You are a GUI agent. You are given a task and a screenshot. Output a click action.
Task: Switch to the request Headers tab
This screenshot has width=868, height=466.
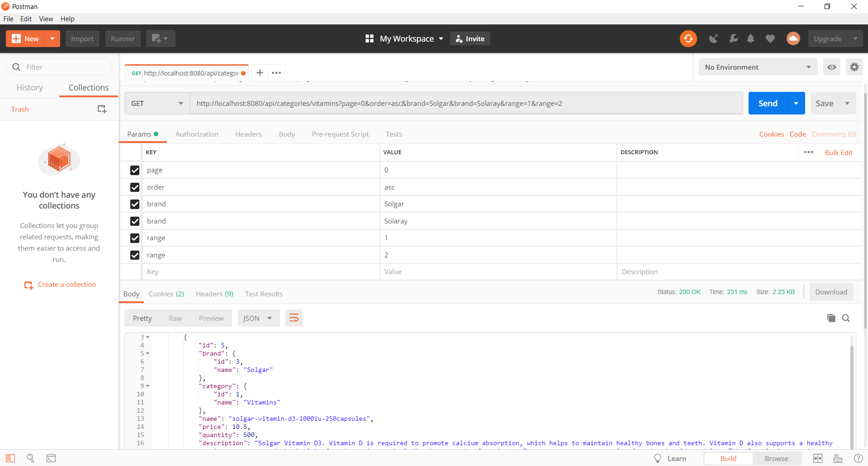click(x=248, y=134)
